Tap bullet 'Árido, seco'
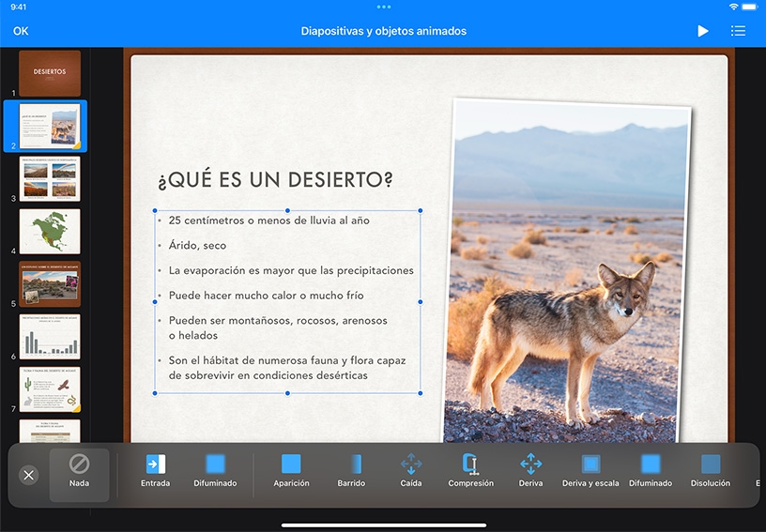Image resolution: width=766 pixels, height=532 pixels. 197,245
